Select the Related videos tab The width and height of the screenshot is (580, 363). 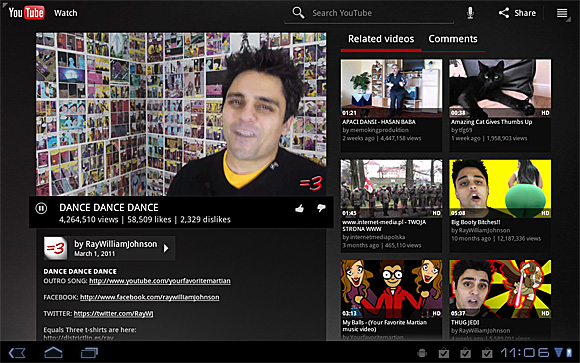pos(381,39)
